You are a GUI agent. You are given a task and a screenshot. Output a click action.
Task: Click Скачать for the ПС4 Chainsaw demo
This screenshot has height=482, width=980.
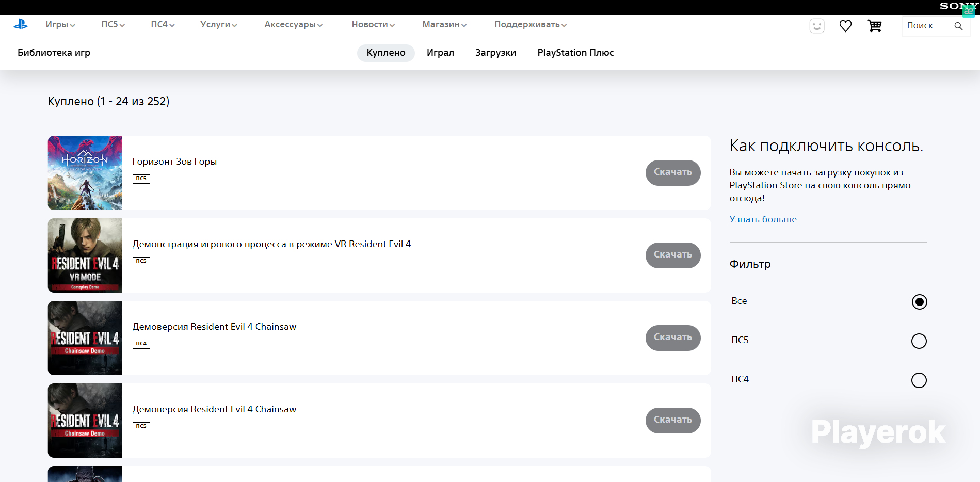[673, 338]
